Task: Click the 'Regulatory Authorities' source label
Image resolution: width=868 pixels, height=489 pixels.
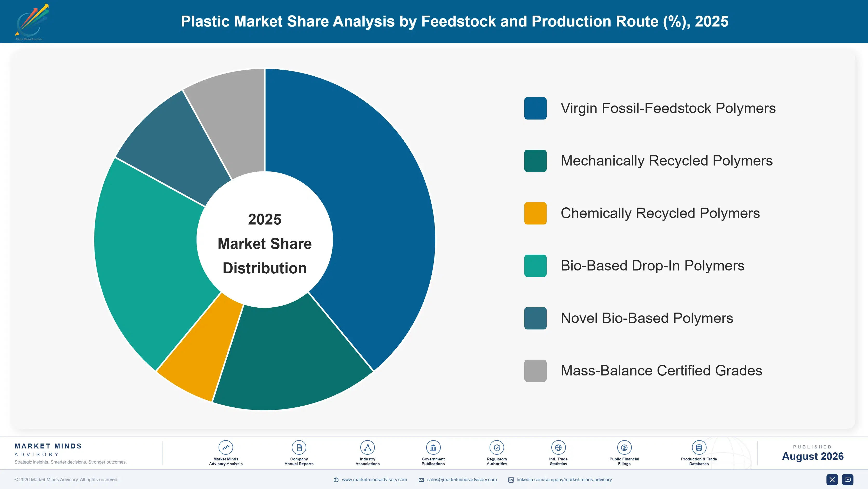Action: [x=497, y=461]
